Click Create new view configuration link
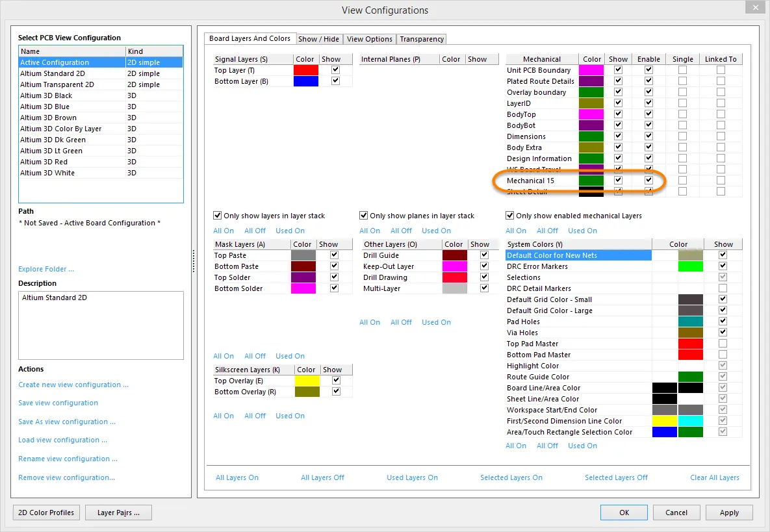This screenshot has height=532, width=770. click(73, 385)
